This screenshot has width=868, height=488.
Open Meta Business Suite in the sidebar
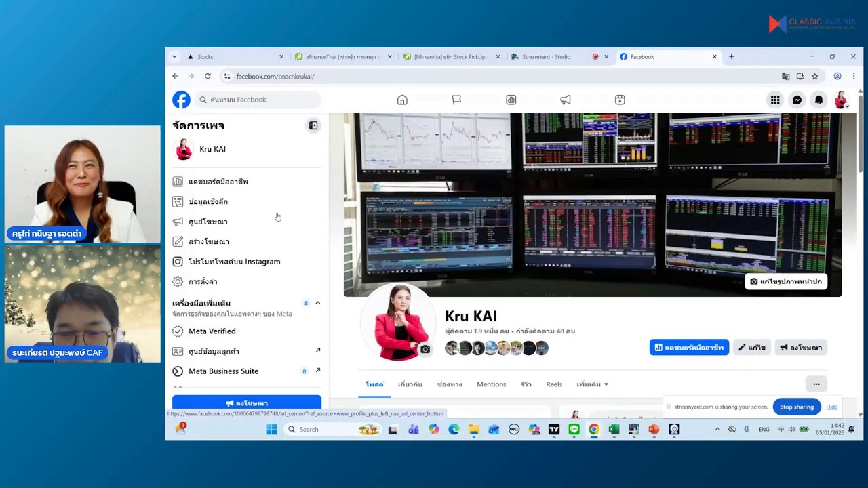point(247,371)
